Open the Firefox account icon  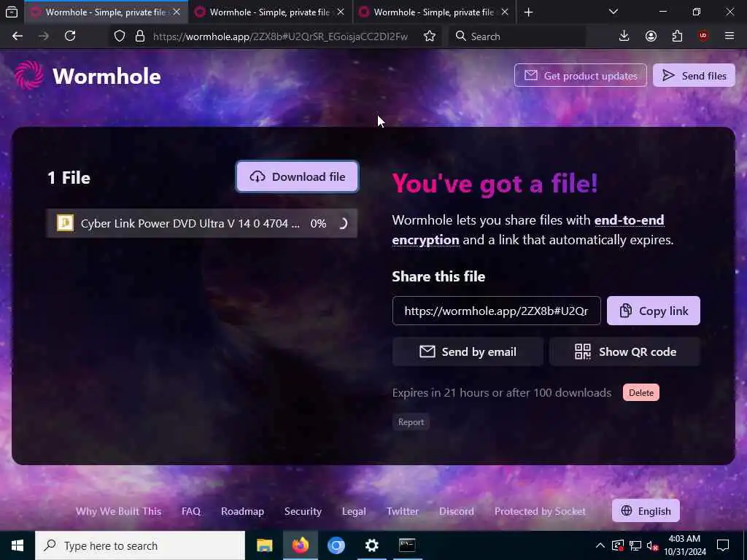[x=651, y=36]
